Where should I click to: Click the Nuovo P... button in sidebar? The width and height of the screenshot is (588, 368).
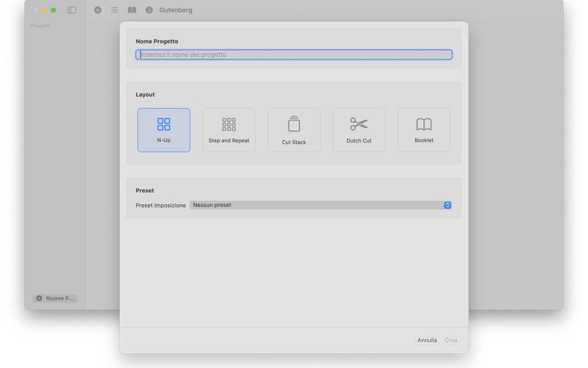pyautogui.click(x=55, y=298)
